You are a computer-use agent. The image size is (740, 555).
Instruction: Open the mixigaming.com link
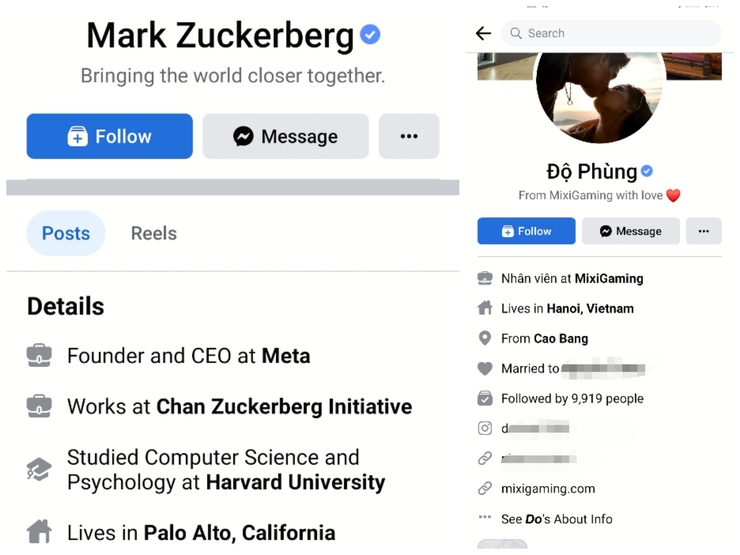[548, 489]
